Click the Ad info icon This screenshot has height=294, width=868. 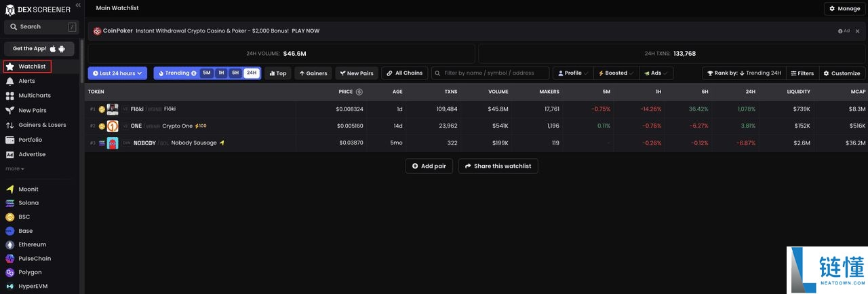click(840, 31)
